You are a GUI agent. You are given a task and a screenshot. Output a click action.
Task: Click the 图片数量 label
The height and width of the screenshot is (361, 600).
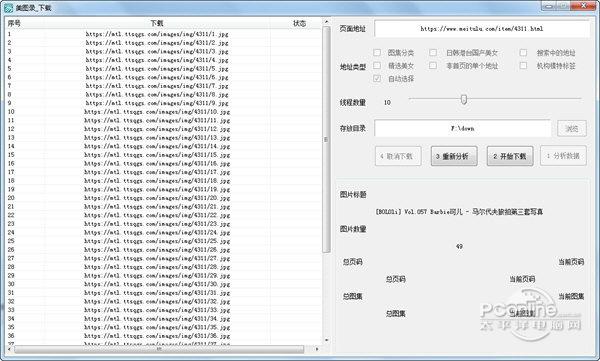click(353, 229)
